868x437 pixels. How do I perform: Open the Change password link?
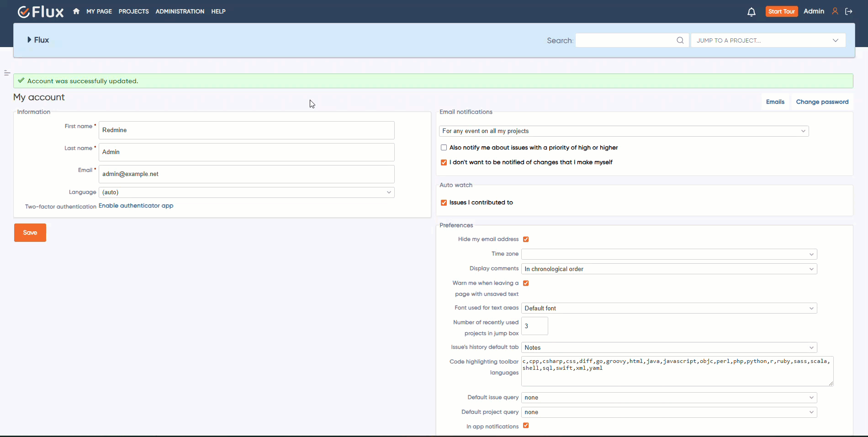(x=822, y=102)
